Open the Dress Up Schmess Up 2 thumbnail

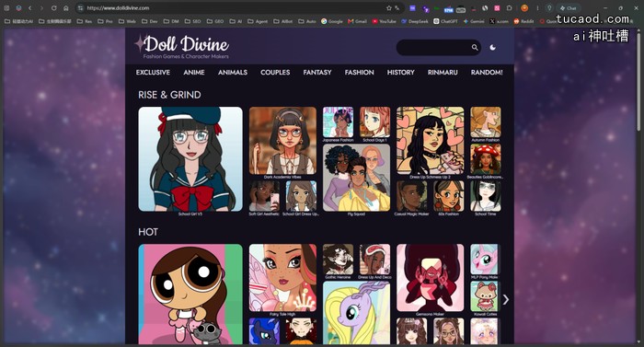430,141
